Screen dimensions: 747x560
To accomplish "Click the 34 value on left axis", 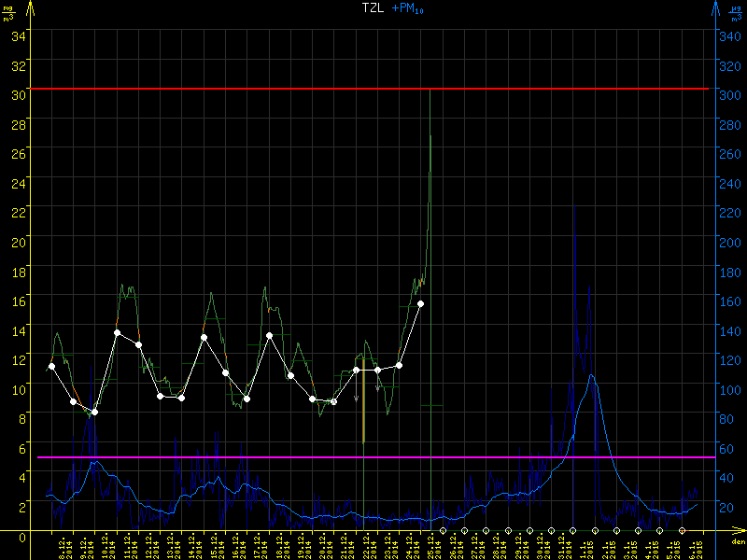I will tap(18, 35).
